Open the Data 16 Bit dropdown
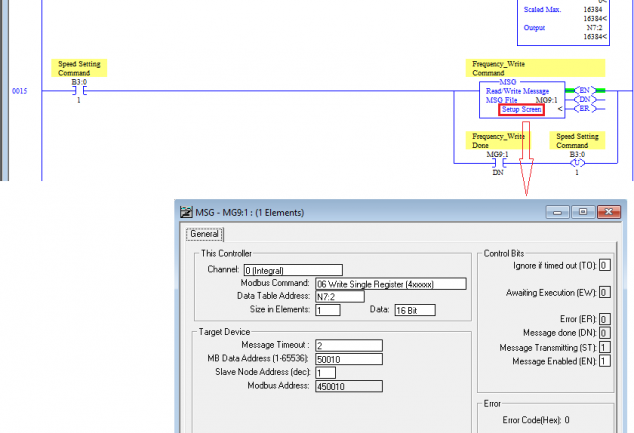This screenshot has height=433, width=634. (x=415, y=310)
